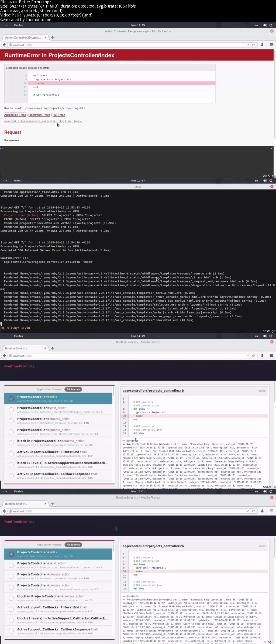The height and width of the screenshot is (644, 276).
Task: Open downloads arrow in the 12:59 Firefox window
Action: (262, 356)
